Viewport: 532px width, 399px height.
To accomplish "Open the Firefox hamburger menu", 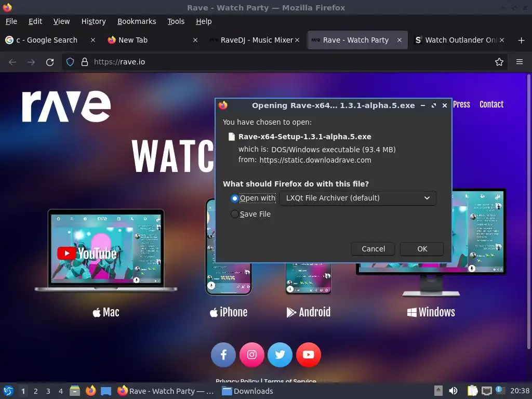I will [x=519, y=62].
